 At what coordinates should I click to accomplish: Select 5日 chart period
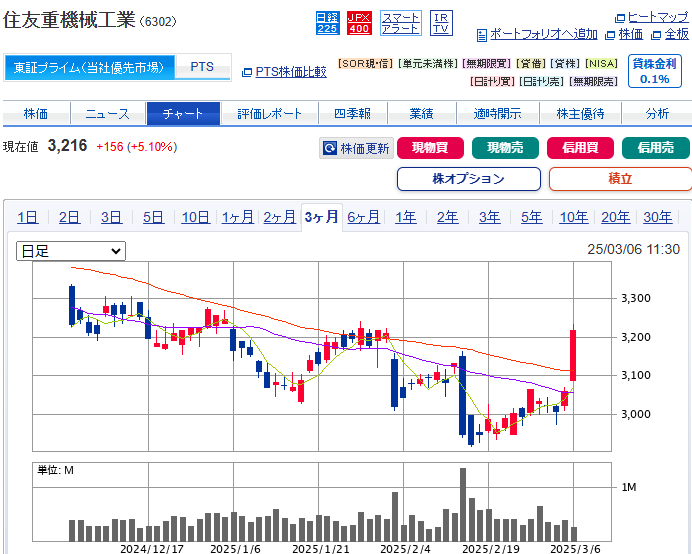[153, 217]
